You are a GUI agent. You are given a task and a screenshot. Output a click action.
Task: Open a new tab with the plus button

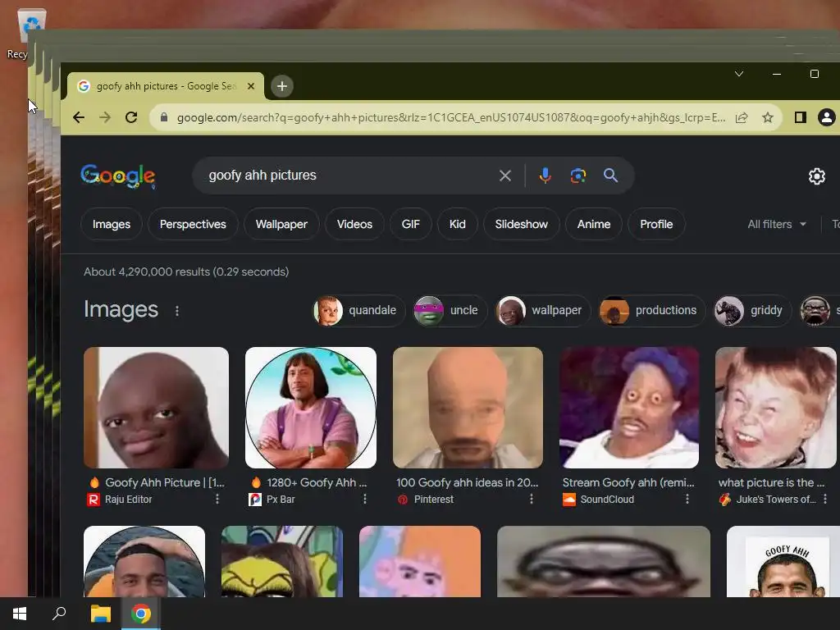click(x=282, y=86)
